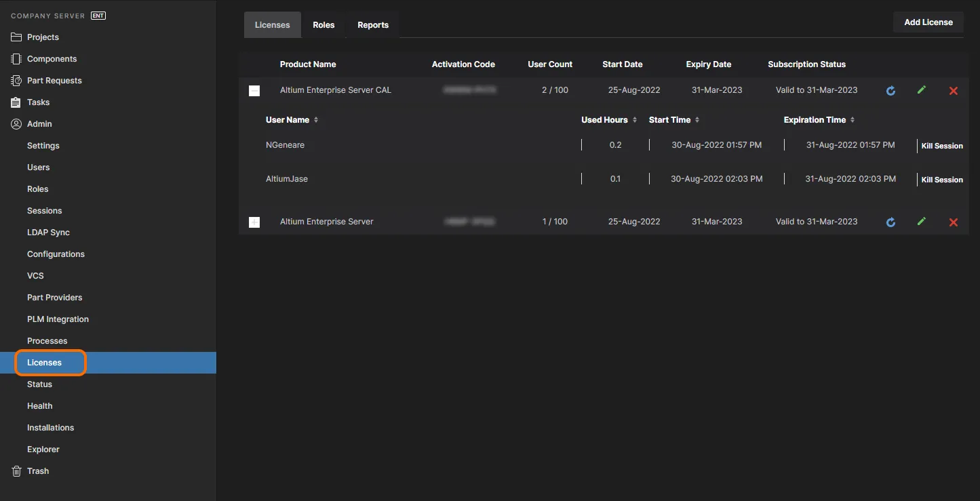Go to Health page
The image size is (980, 501).
coord(40,406)
